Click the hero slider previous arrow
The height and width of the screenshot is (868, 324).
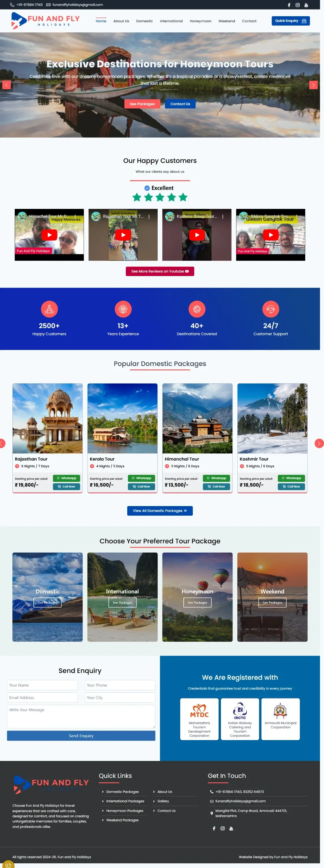pyautogui.click(x=6, y=85)
